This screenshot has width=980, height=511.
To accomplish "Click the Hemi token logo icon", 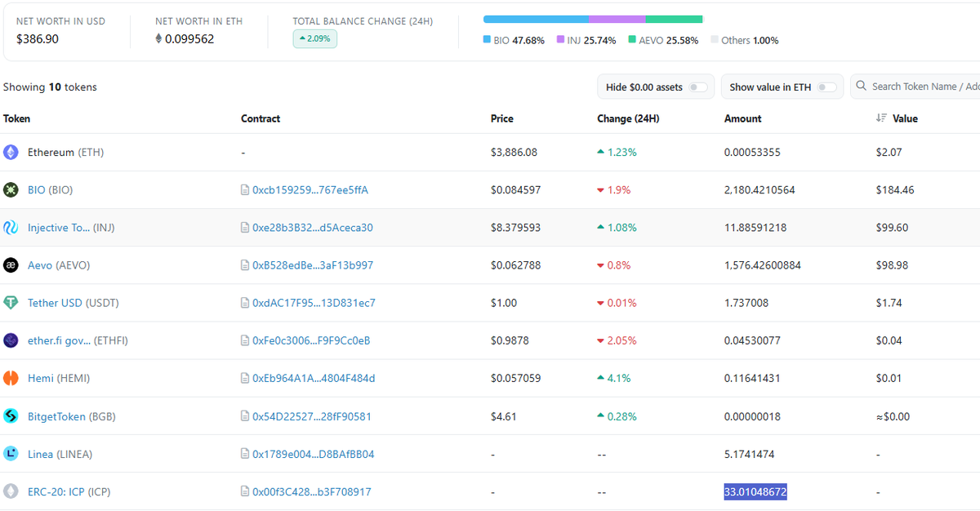I will [x=11, y=378].
